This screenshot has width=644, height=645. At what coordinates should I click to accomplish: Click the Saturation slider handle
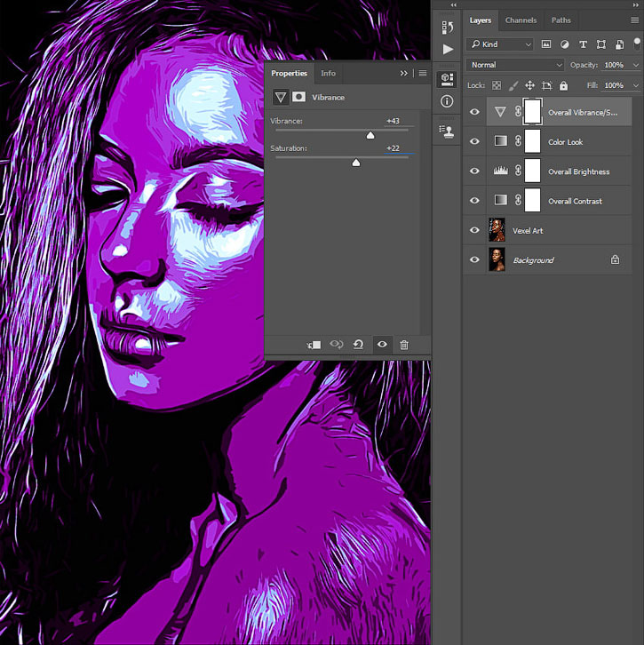tap(356, 163)
